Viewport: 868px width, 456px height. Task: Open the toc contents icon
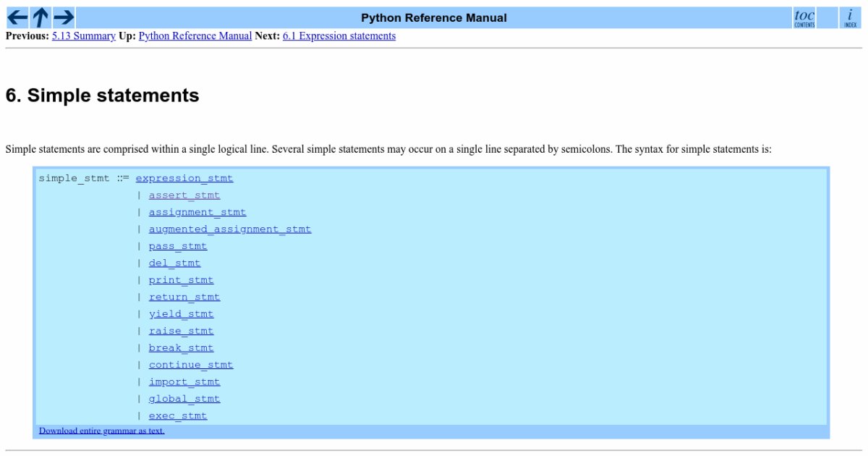(x=804, y=18)
